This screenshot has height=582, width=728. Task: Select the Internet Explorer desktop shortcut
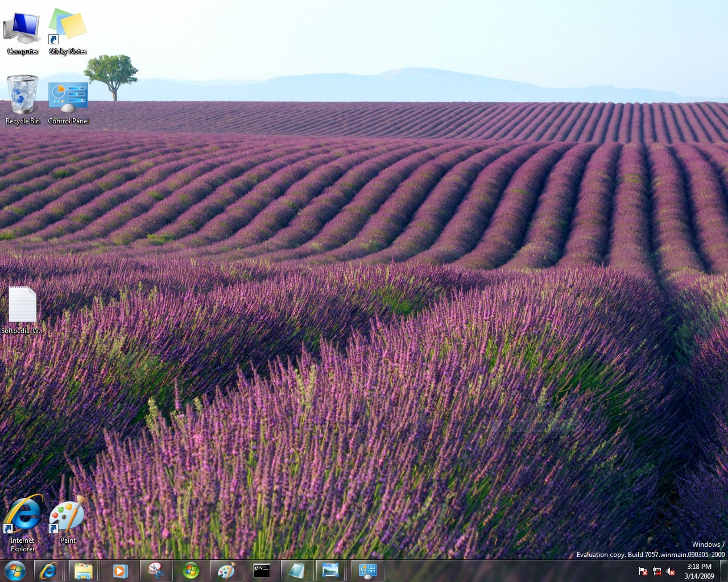tap(23, 516)
